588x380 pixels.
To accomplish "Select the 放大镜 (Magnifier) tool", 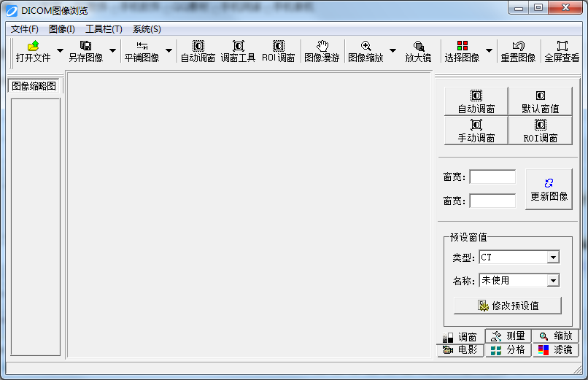I will coord(418,51).
